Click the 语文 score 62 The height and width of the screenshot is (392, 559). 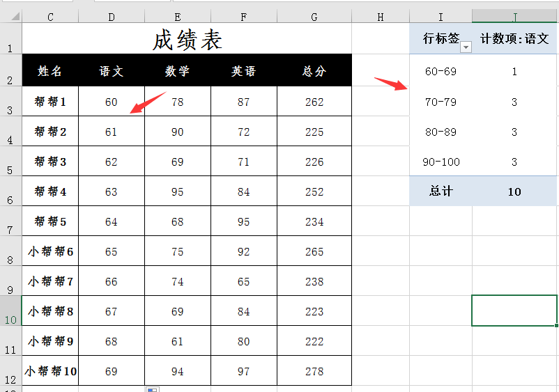coord(112,162)
